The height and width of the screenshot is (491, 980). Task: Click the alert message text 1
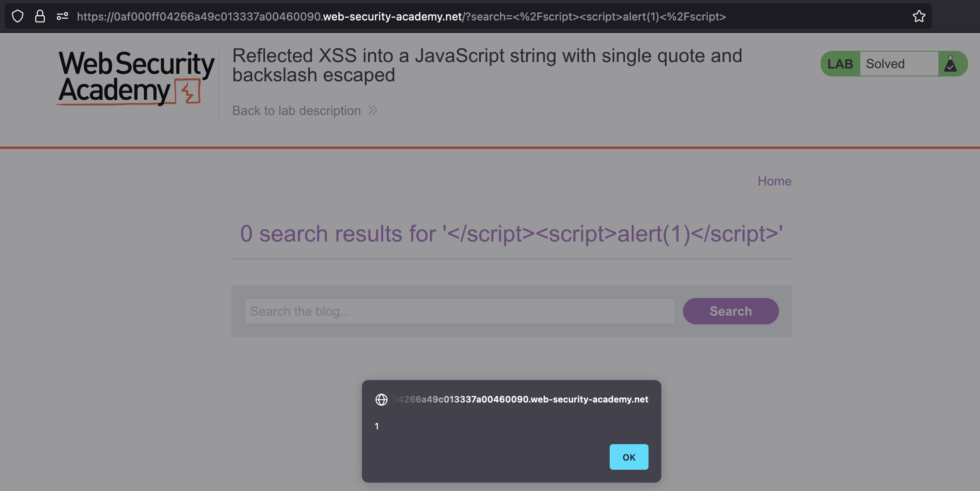377,427
